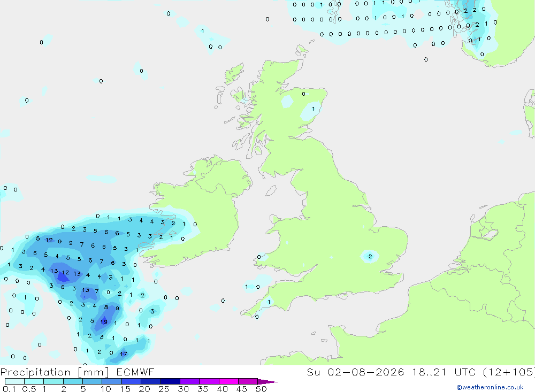The height and width of the screenshot is (392, 535).
Task: Click the date 'Su 02-08-2026' label
Action: coord(355,372)
